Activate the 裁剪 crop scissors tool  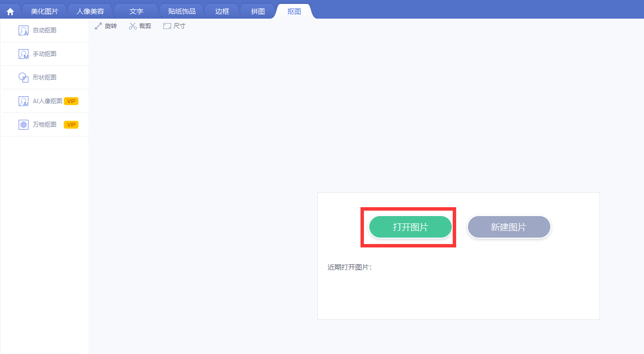140,26
